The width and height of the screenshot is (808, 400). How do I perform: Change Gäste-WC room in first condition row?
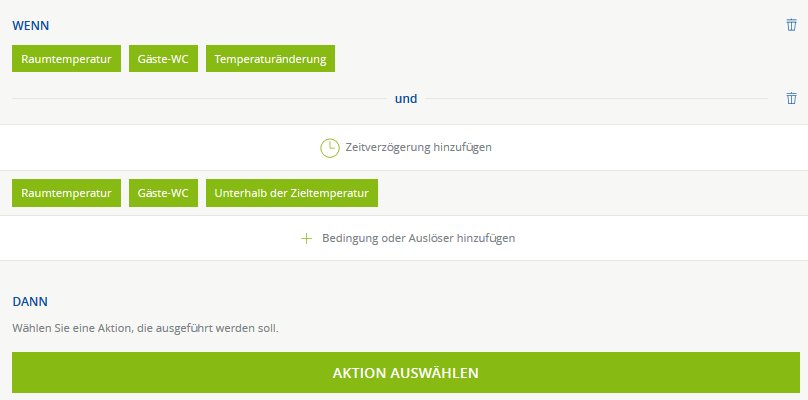click(x=163, y=59)
